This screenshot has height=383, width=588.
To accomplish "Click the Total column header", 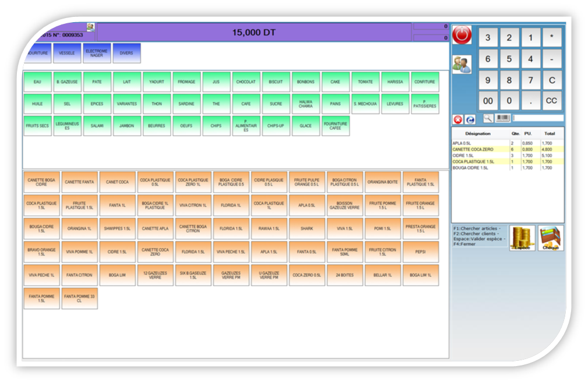I will coord(550,134).
